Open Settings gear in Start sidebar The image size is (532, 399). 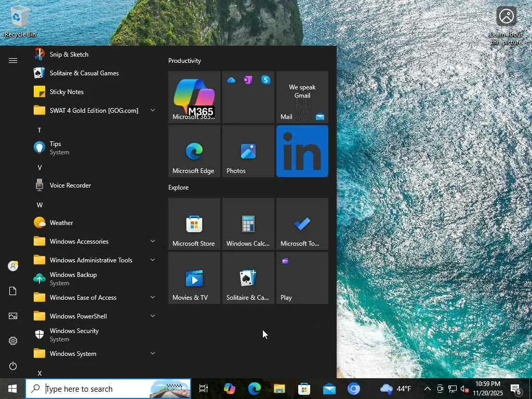(x=13, y=341)
